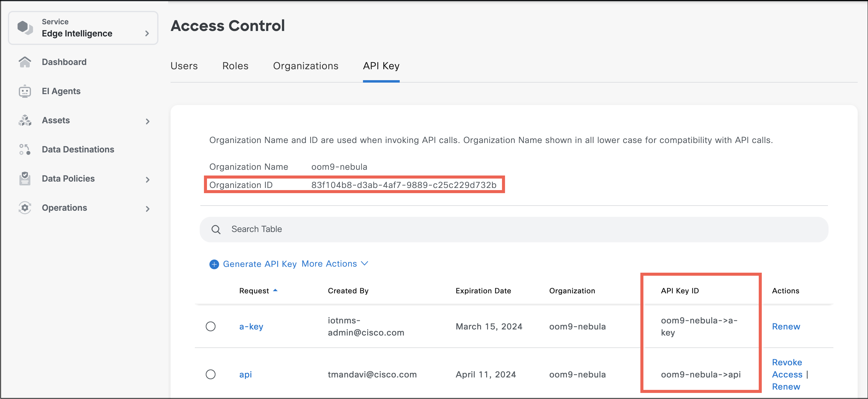Switch to the Organizations tab
The width and height of the screenshot is (868, 399).
(x=306, y=66)
